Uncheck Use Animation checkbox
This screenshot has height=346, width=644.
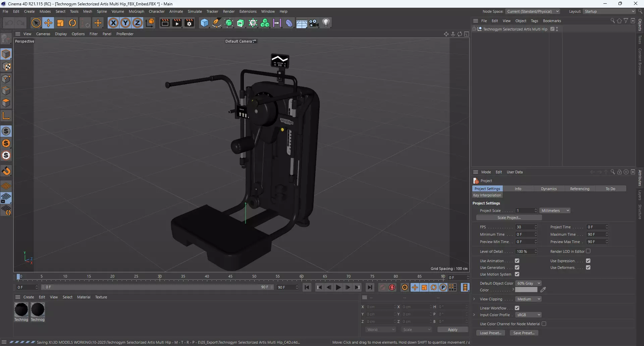click(517, 261)
